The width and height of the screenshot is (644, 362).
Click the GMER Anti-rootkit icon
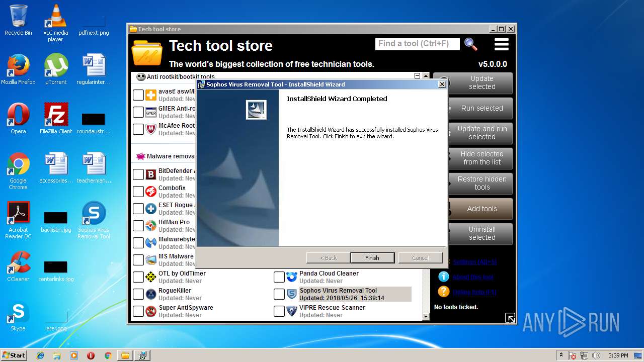[150, 112]
